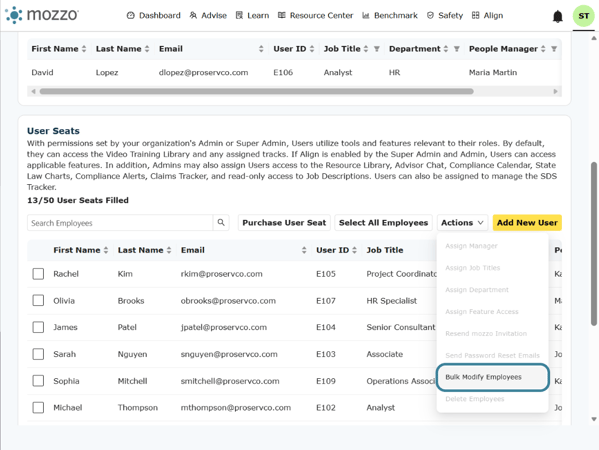Click the Add New User button
Viewport: 599px width, 450px height.
tap(527, 223)
